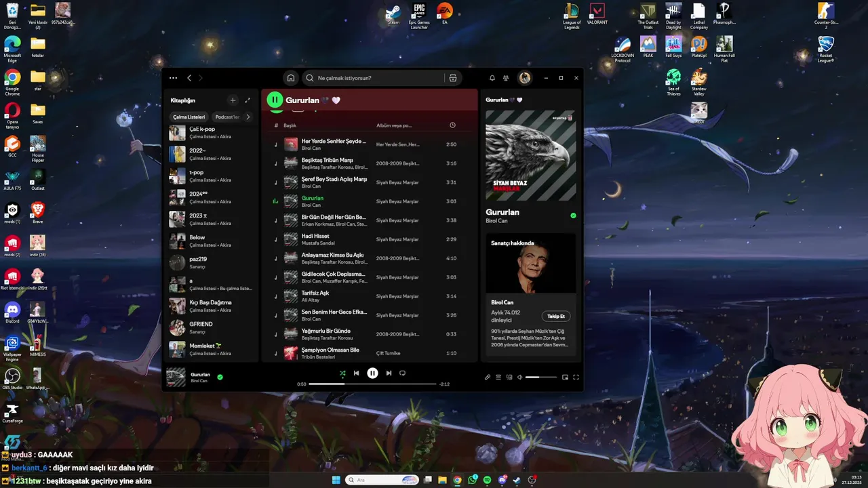Open the Birol Can artist card name
The height and width of the screenshot is (488, 868).
click(502, 302)
